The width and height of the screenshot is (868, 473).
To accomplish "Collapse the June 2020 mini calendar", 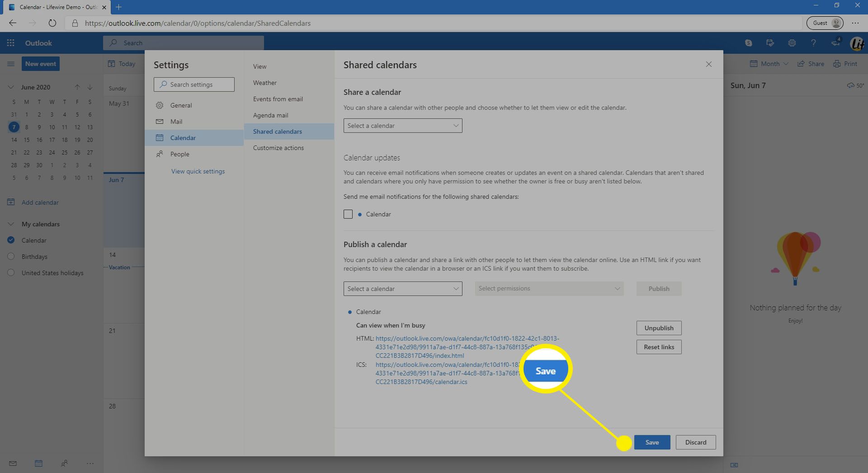I will point(11,87).
